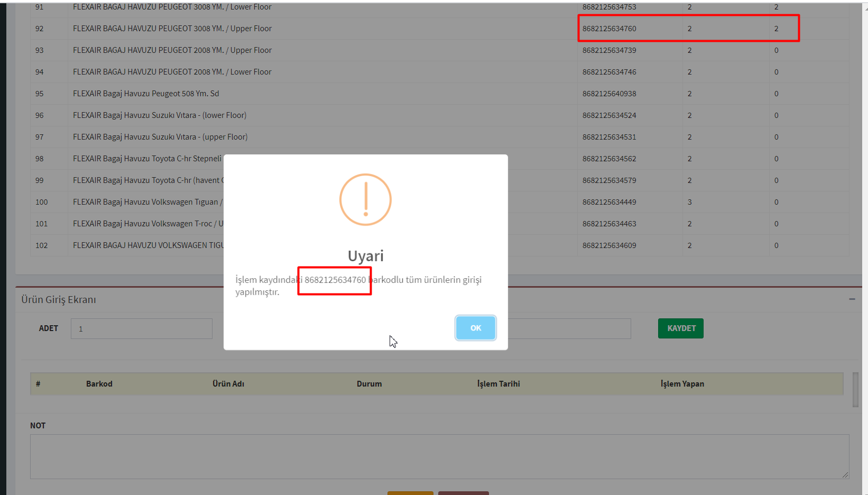
Task: Click the dark red button at the bottom
Action: [x=463, y=493]
